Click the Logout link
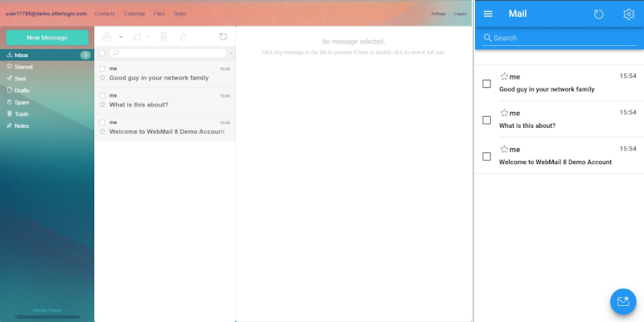Image resolution: width=644 pixels, height=322 pixels. pyautogui.click(x=460, y=14)
